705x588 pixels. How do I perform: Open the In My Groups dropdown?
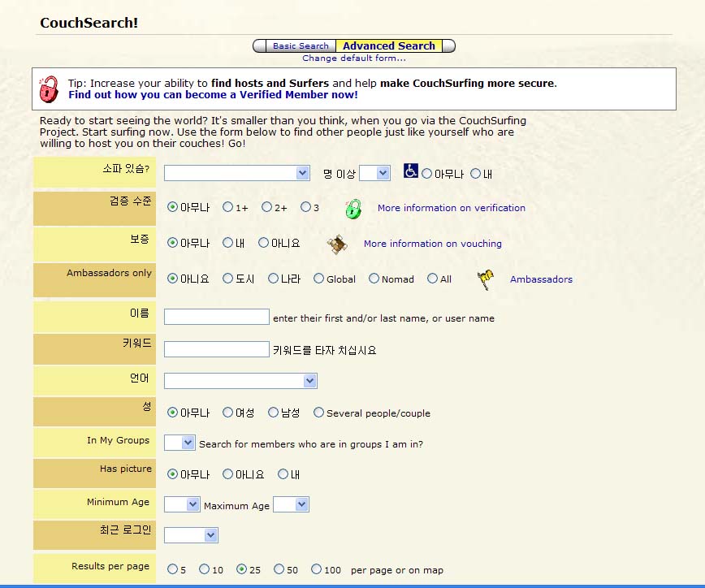click(179, 443)
